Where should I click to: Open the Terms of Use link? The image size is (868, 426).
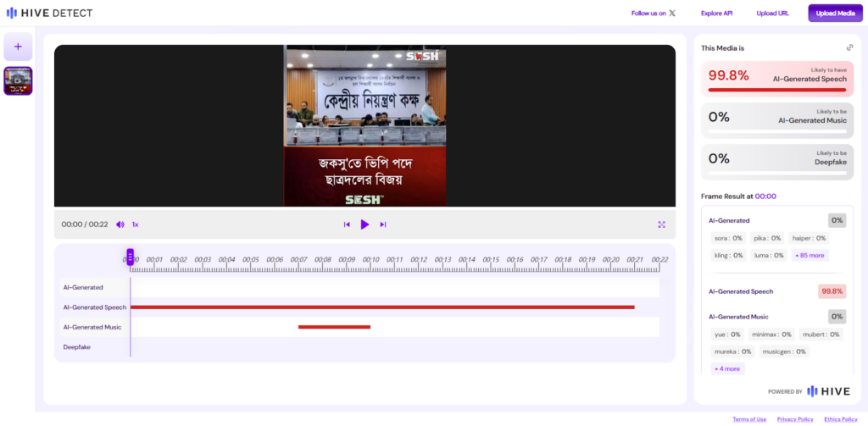pos(749,419)
